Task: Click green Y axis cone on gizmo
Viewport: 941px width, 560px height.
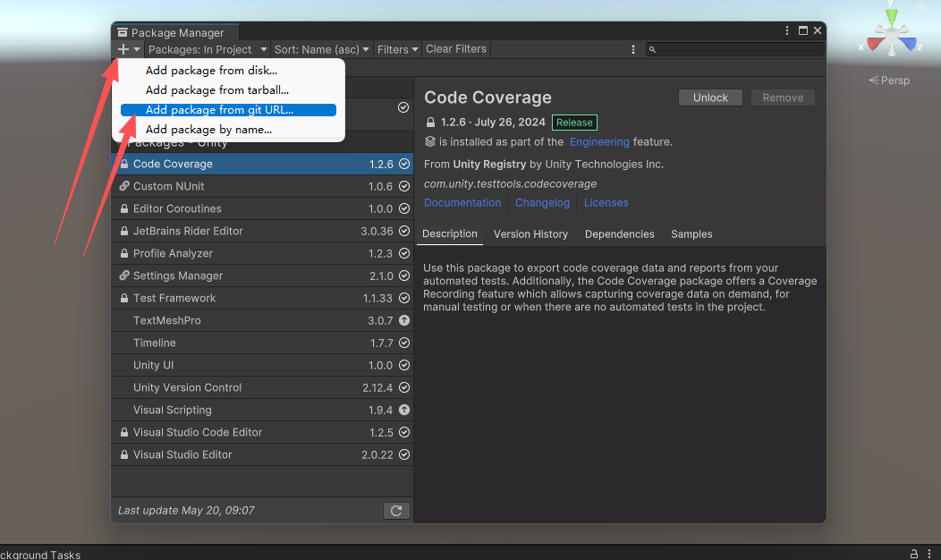Action: point(893,17)
